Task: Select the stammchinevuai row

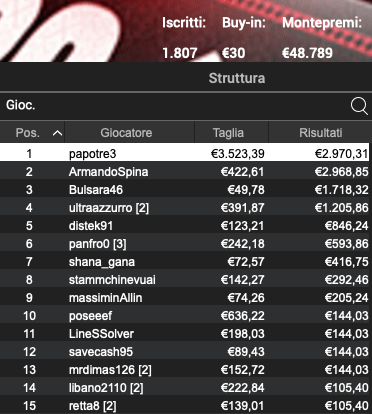Action: (x=184, y=280)
